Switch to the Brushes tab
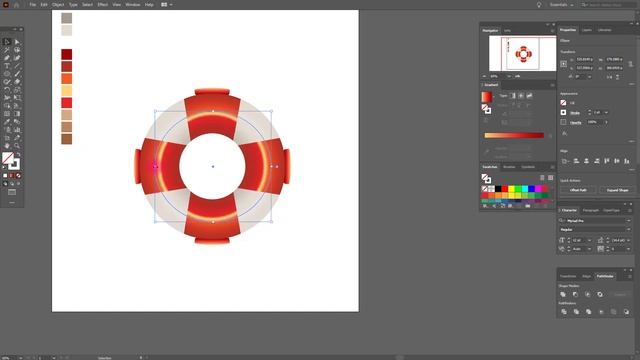 click(509, 167)
